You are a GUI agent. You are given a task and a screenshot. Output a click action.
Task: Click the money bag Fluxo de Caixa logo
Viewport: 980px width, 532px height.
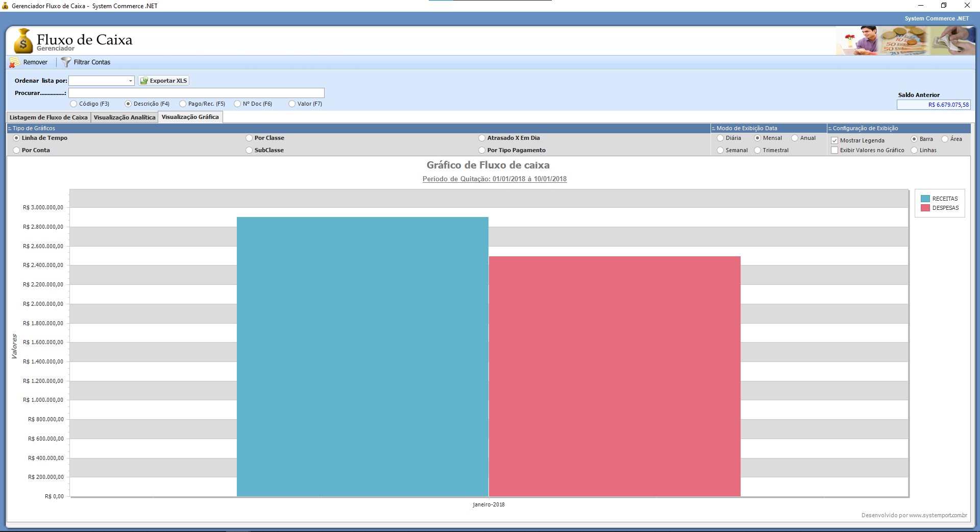pyautogui.click(x=23, y=41)
